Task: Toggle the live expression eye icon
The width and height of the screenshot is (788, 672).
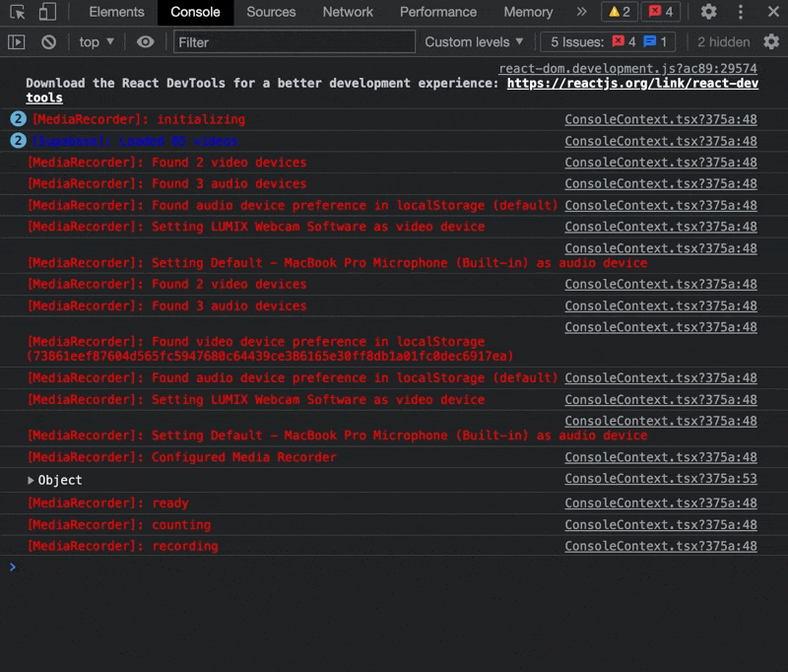Action: tap(145, 42)
